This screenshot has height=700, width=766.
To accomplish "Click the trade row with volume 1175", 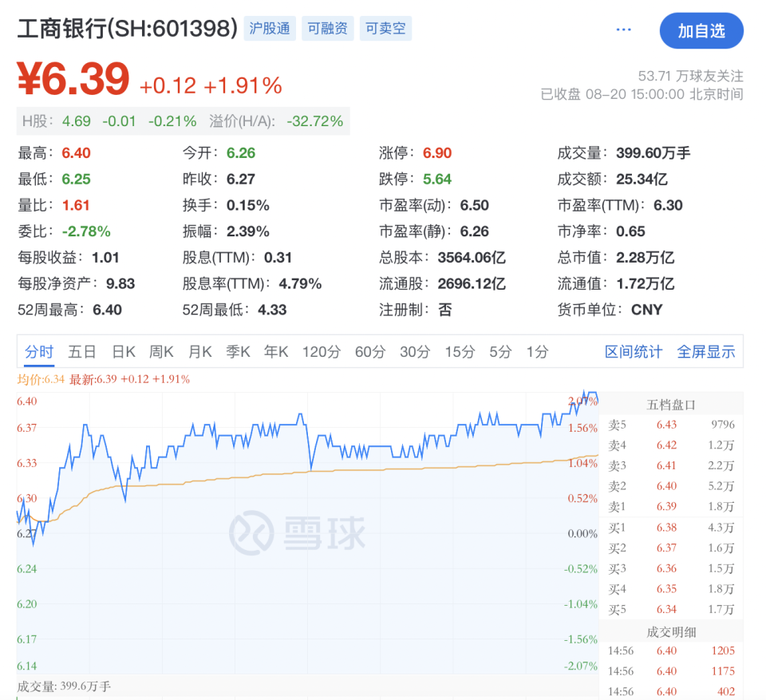I will [x=671, y=671].
